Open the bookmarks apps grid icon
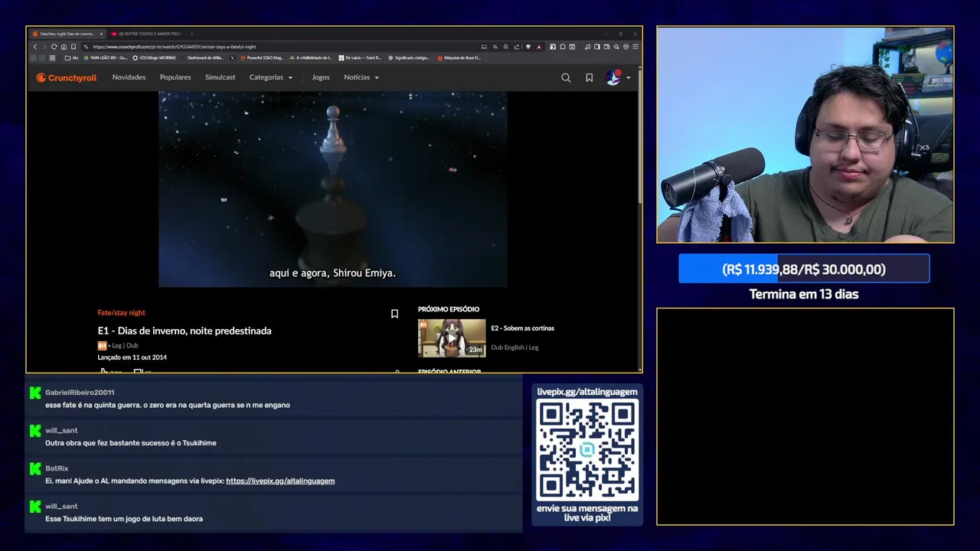This screenshot has width=980, height=551. (x=52, y=58)
